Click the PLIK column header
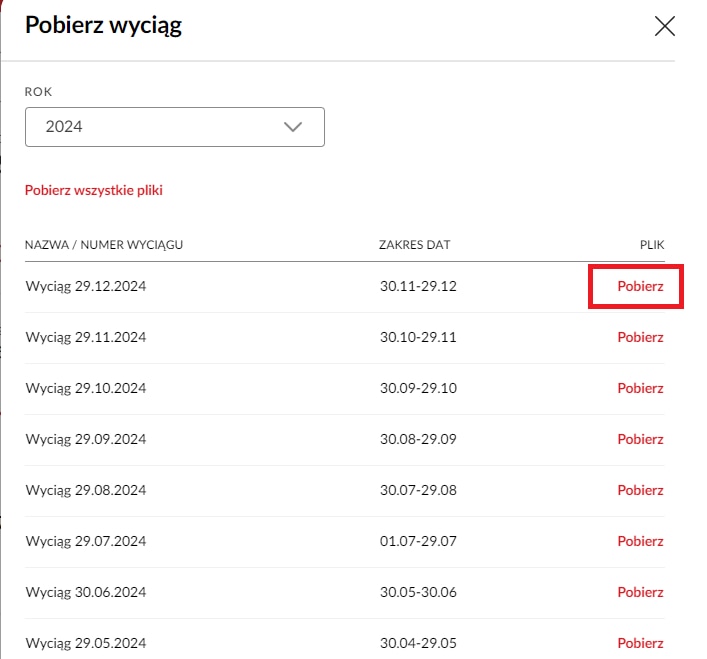The width and height of the screenshot is (707, 659). [x=652, y=244]
